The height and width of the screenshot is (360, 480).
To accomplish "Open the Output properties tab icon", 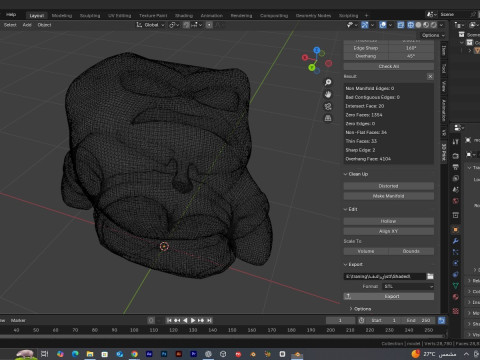I will [x=455, y=167].
